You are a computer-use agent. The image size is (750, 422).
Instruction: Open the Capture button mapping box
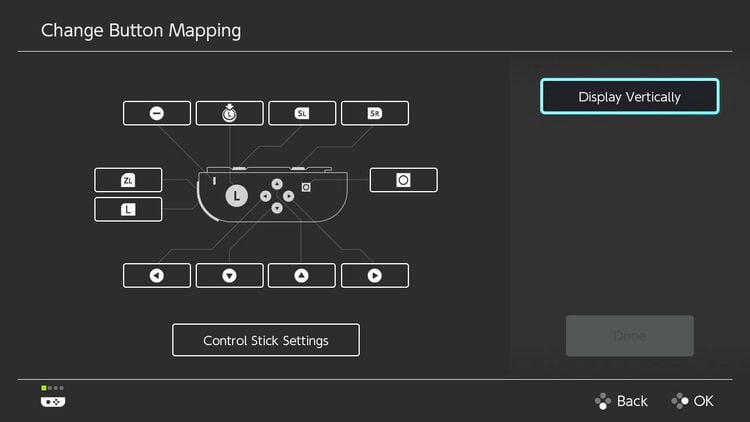click(x=403, y=180)
